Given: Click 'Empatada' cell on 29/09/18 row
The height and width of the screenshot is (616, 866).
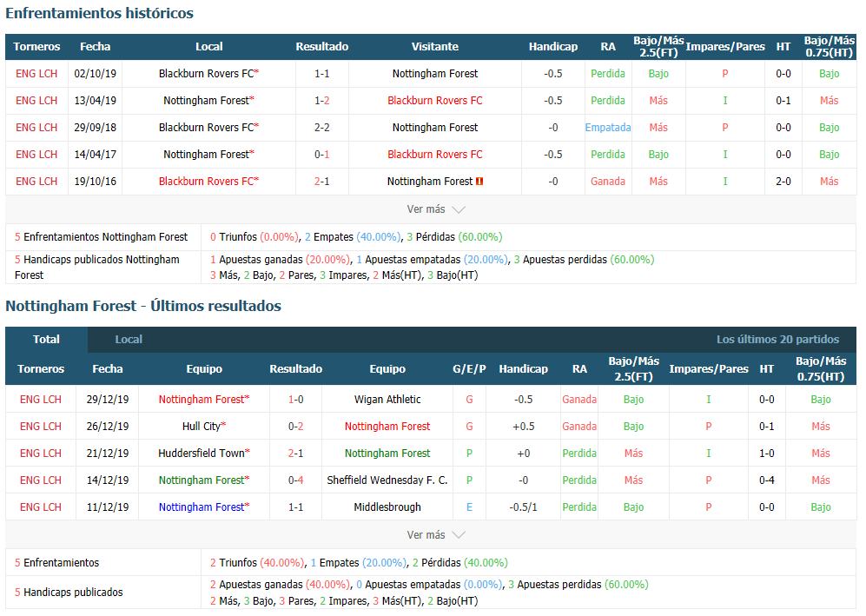Looking at the screenshot, I should coord(607,128).
